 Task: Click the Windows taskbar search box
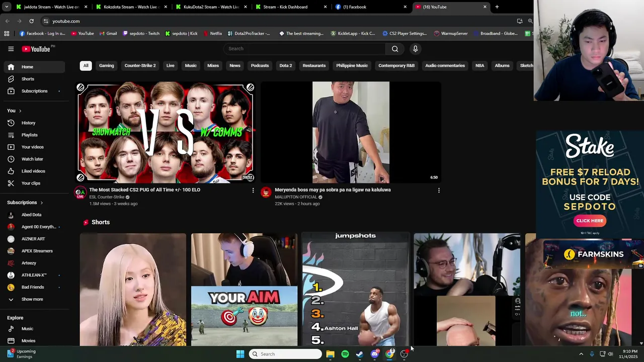(x=285, y=354)
